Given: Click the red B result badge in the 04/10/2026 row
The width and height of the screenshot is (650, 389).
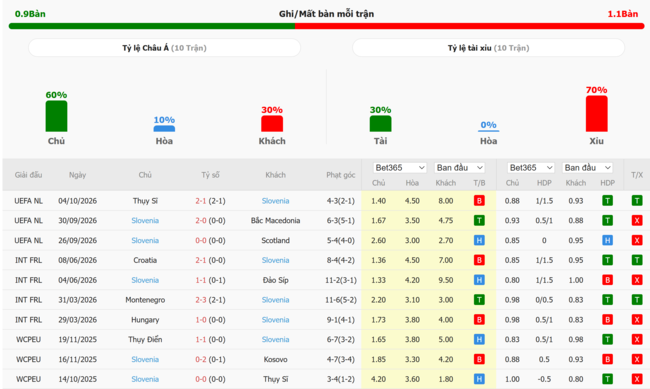Looking at the screenshot, I should click(479, 201).
